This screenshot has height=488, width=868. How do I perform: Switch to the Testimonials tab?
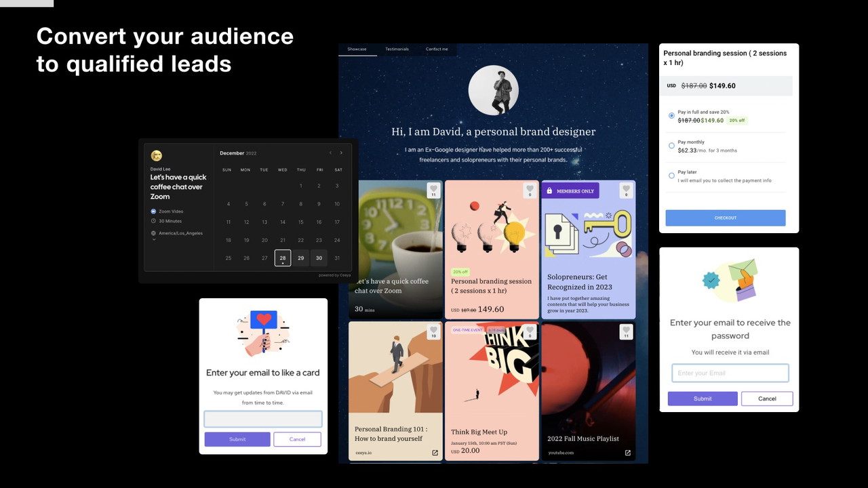[397, 48]
